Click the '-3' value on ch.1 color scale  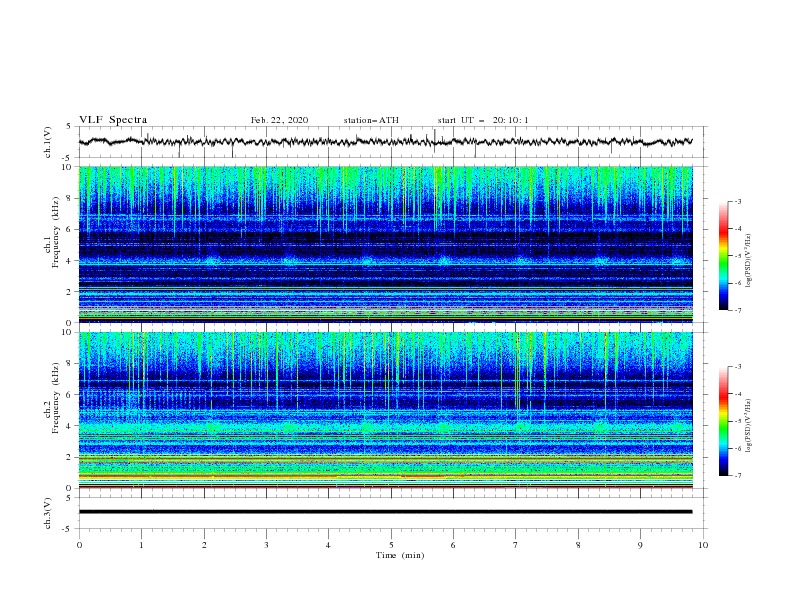738,201
